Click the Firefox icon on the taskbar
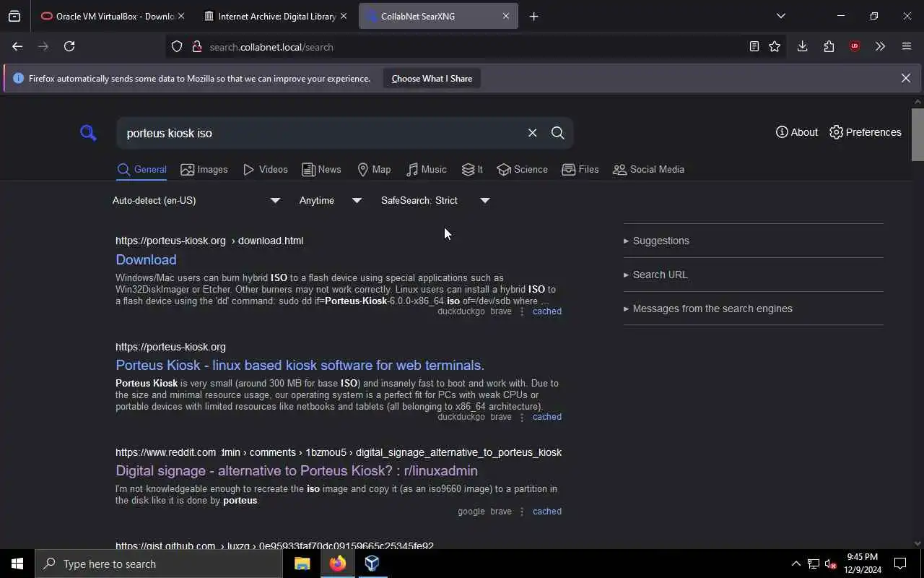This screenshot has height=578, width=924. pyautogui.click(x=337, y=564)
